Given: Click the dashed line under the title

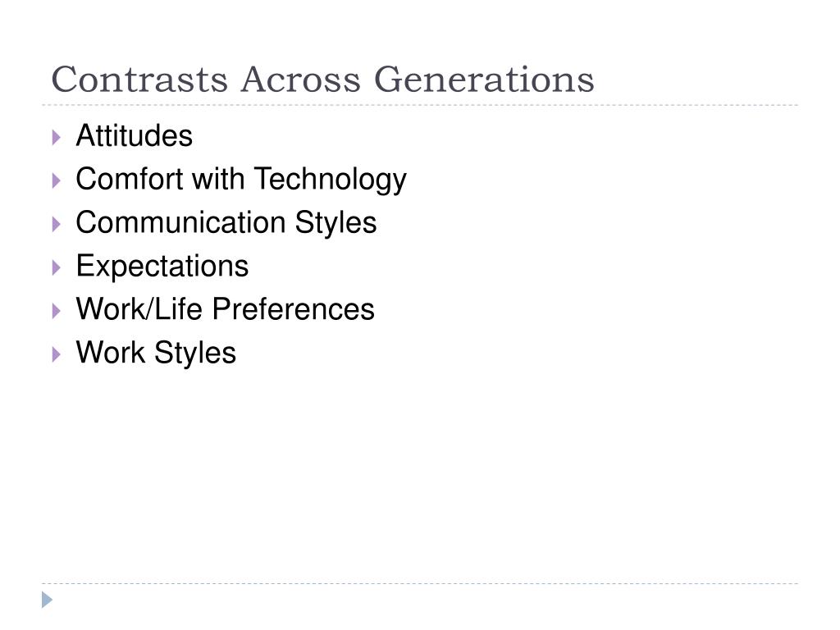Looking at the screenshot, I should coord(420,105).
